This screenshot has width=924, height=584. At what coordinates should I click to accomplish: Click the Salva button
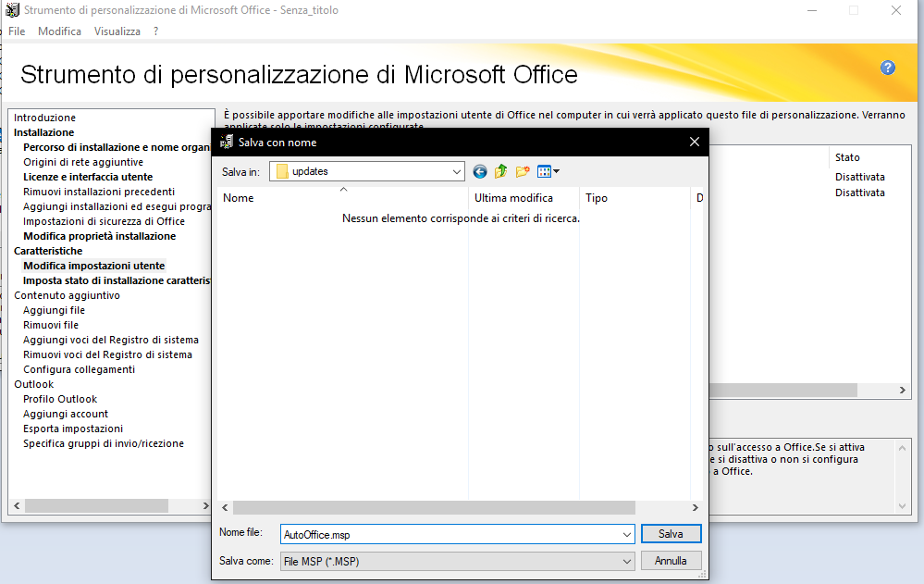coord(671,534)
